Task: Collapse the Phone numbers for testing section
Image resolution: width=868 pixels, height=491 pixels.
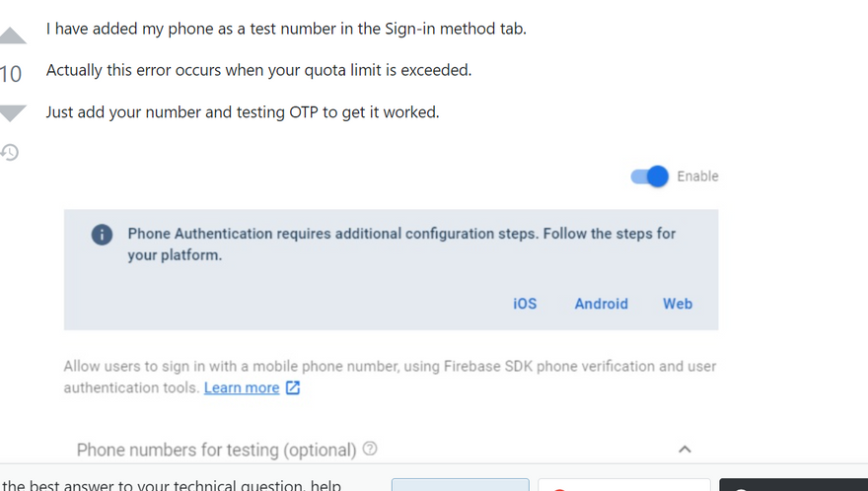Action: [685, 449]
